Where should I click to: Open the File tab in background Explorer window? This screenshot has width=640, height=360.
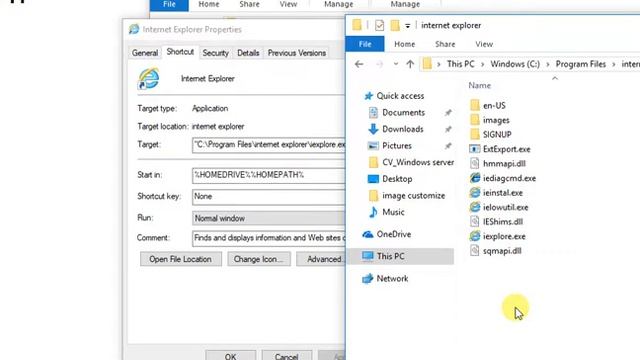(169, 4)
